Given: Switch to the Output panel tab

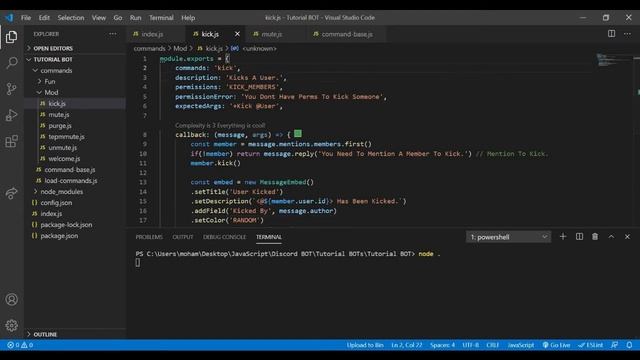Looking at the screenshot, I should [x=183, y=237].
